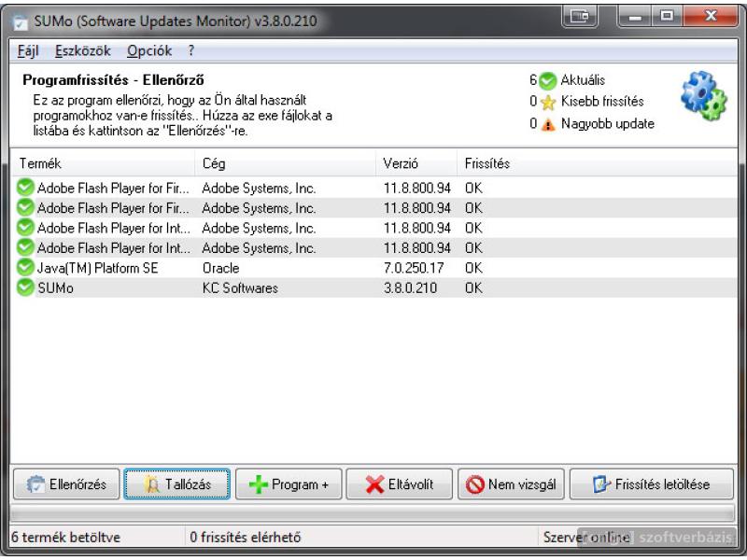Click the Kisebb frissítés label
The height and width of the screenshot is (560, 747).
click(602, 101)
